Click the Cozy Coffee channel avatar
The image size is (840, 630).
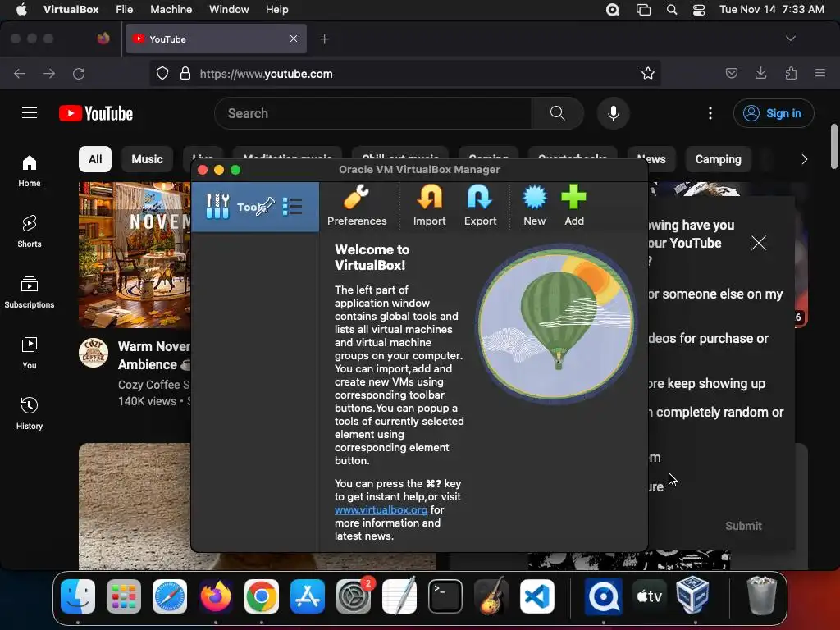(x=94, y=353)
